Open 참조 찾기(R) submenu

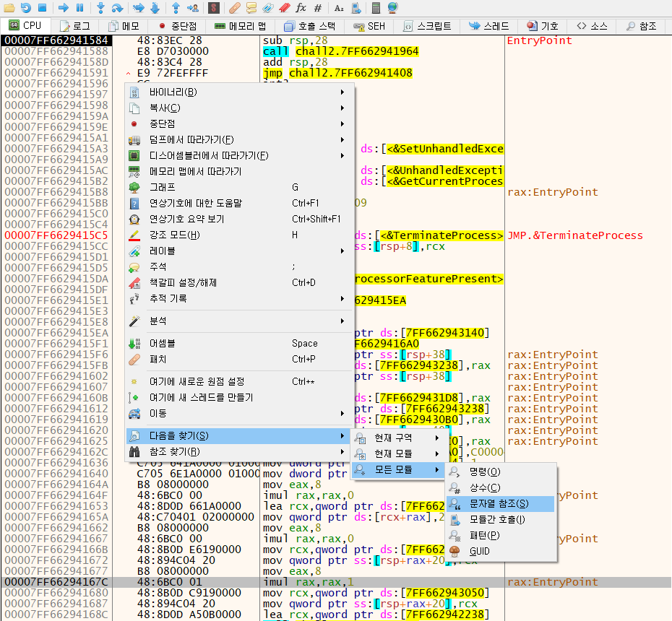(240, 451)
